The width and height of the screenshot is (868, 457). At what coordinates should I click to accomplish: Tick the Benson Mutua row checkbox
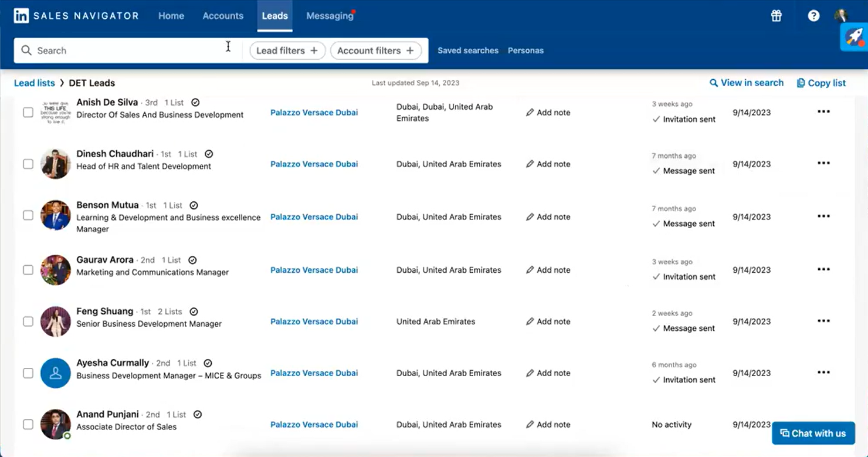28,215
